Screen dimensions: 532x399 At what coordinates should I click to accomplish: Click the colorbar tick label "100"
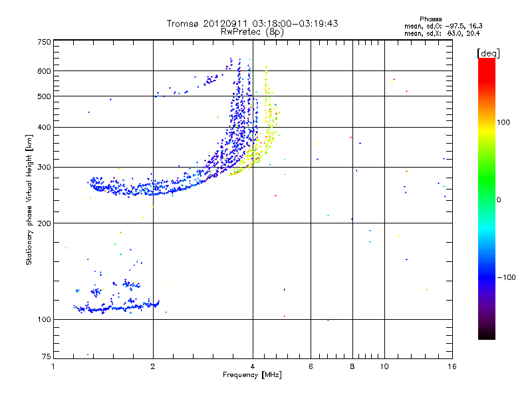(503, 122)
